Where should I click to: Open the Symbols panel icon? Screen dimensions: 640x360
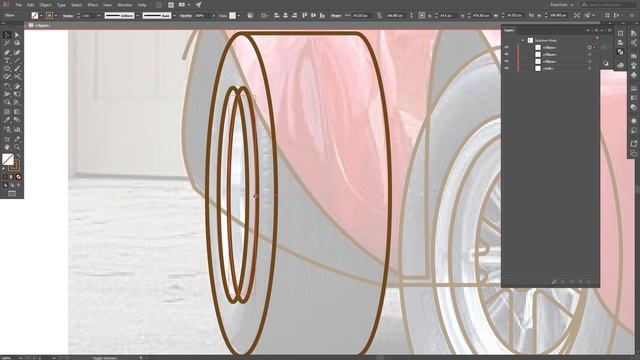click(633, 75)
